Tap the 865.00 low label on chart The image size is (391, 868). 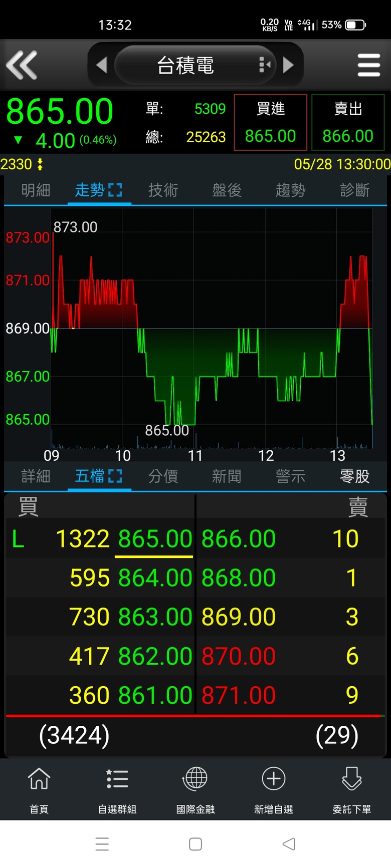click(167, 431)
